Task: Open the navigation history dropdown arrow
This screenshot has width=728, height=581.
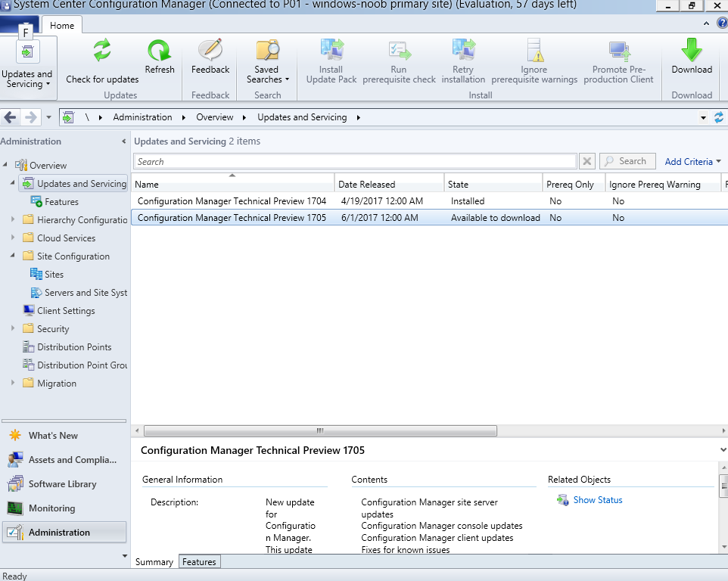Action: pyautogui.click(x=48, y=117)
